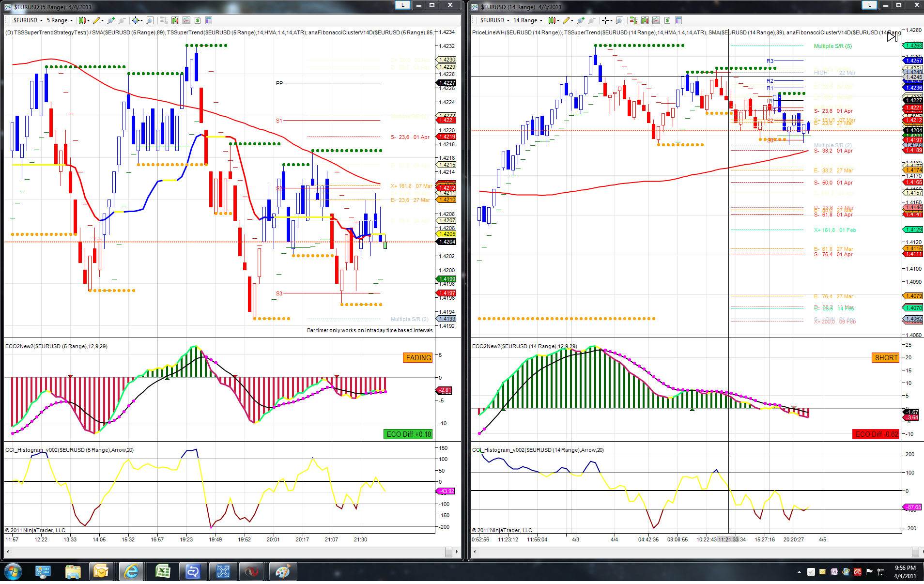Click the green 1.4199 price marker, 5 Range axis
The height and width of the screenshot is (584, 924).
tap(447, 279)
